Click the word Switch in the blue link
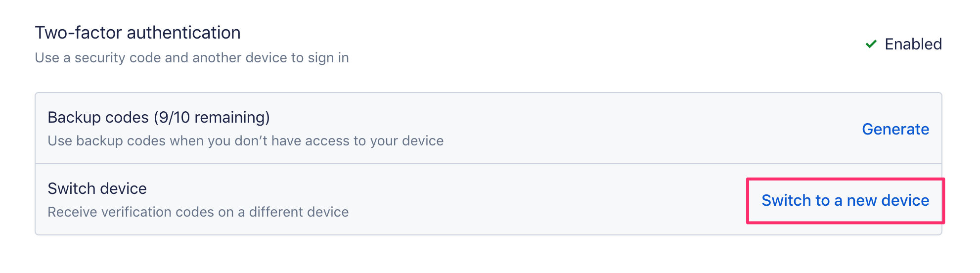The image size is (980, 273). [786, 200]
